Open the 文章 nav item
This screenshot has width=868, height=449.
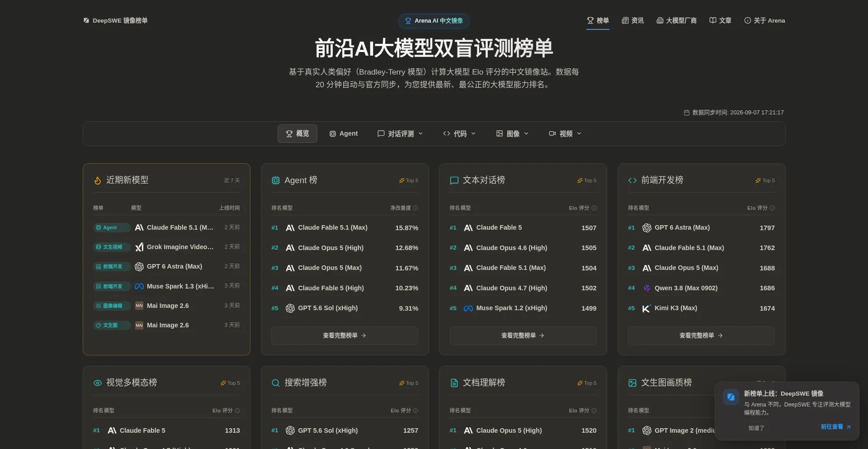tap(720, 20)
